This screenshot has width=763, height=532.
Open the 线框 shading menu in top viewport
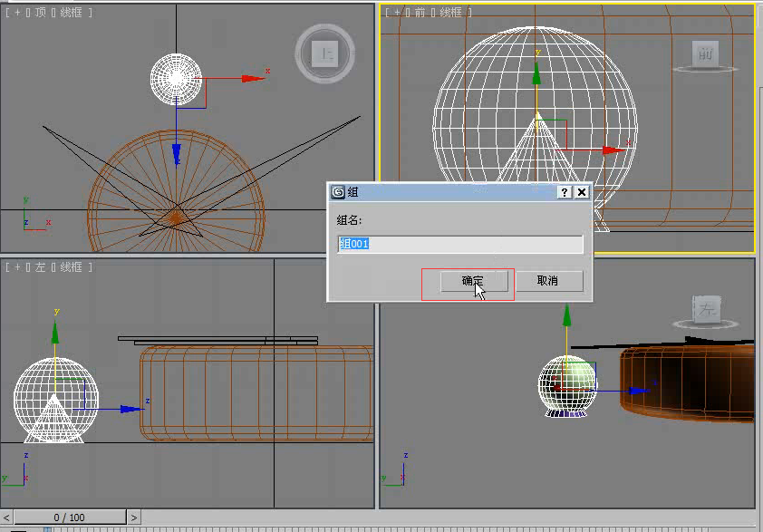point(71,13)
